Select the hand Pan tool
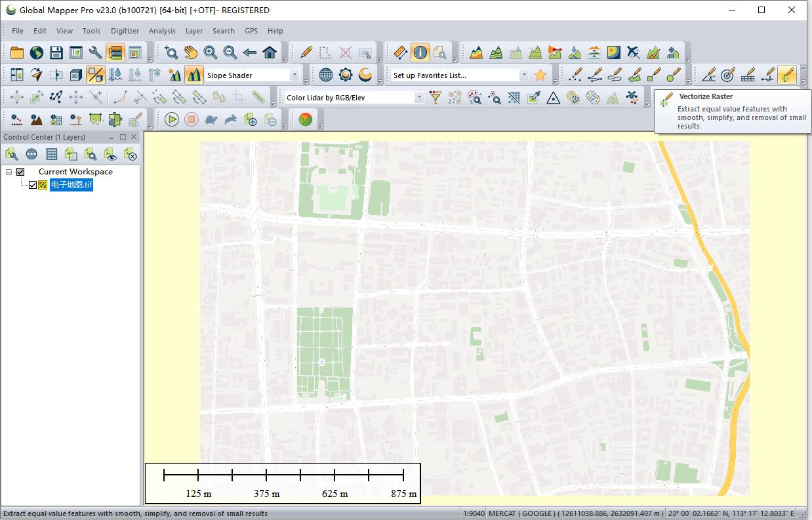The image size is (812, 520). click(x=191, y=52)
